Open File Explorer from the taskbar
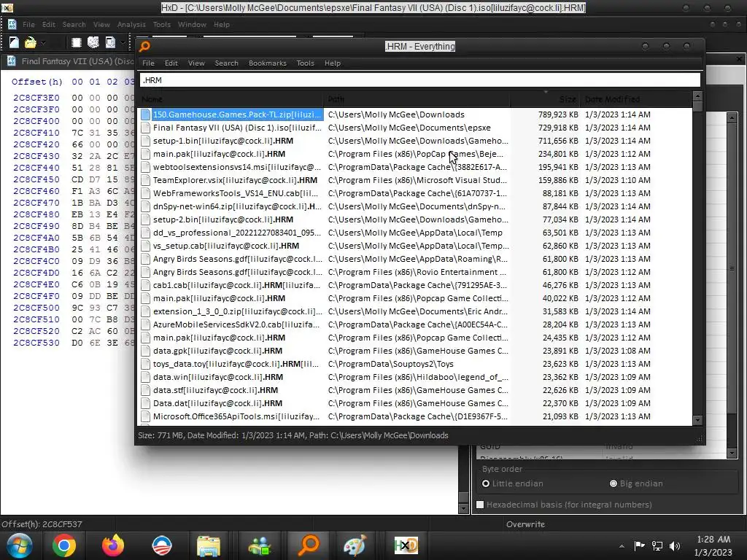The height and width of the screenshot is (560, 747). [208, 545]
